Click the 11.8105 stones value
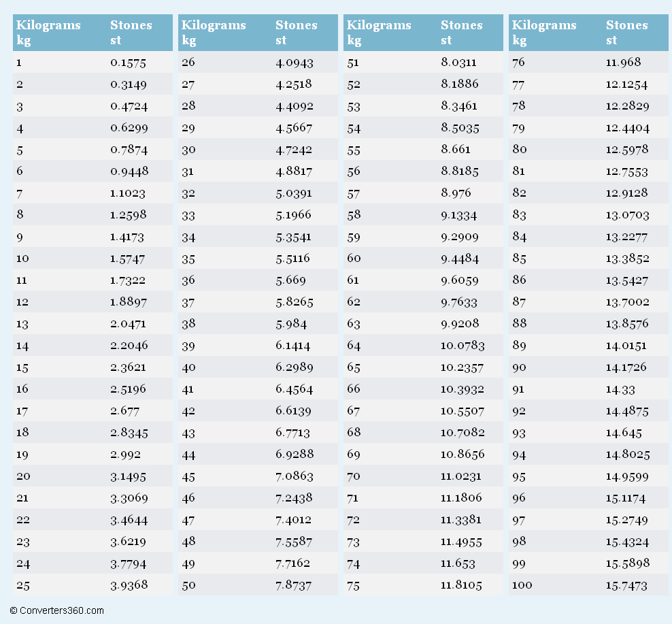Image resolution: width=672 pixels, height=624 pixels. click(x=461, y=585)
